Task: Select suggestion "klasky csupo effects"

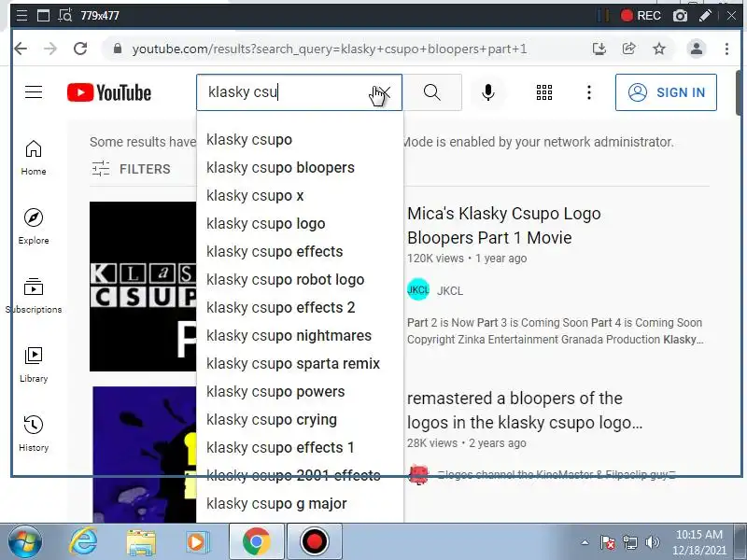Action: (x=300, y=251)
